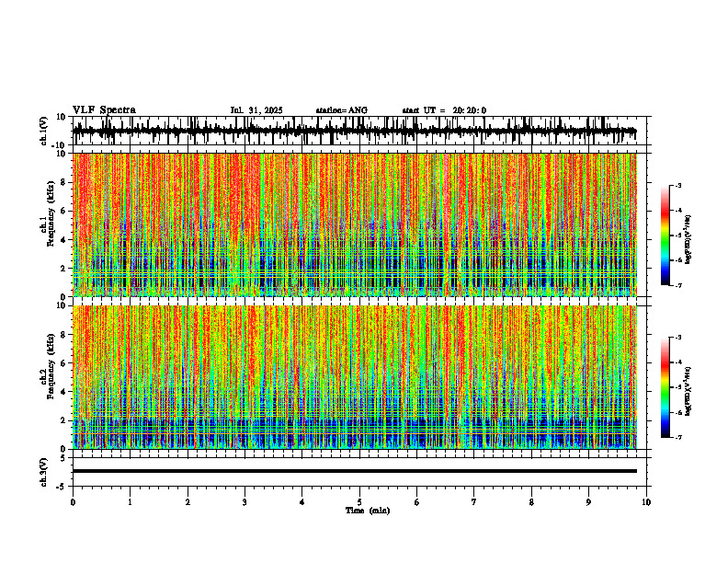
Task: Click the "start UT = 20:20:0" header text
Action: coord(444,110)
